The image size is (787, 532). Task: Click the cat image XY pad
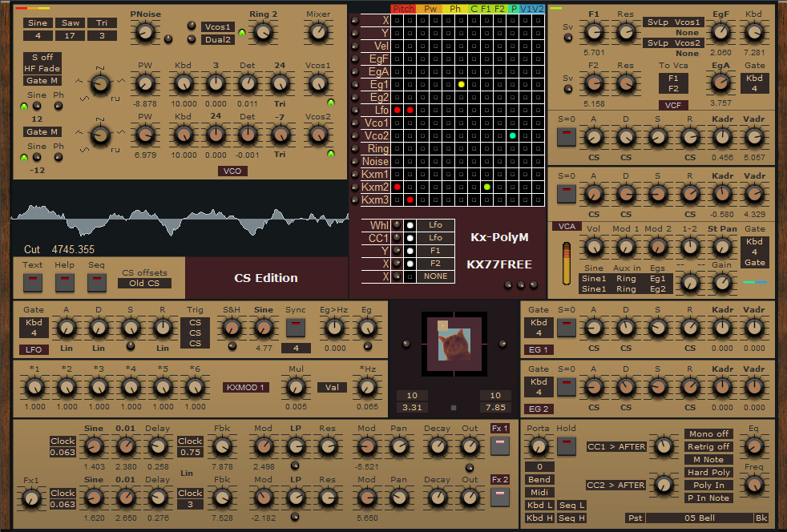point(454,345)
